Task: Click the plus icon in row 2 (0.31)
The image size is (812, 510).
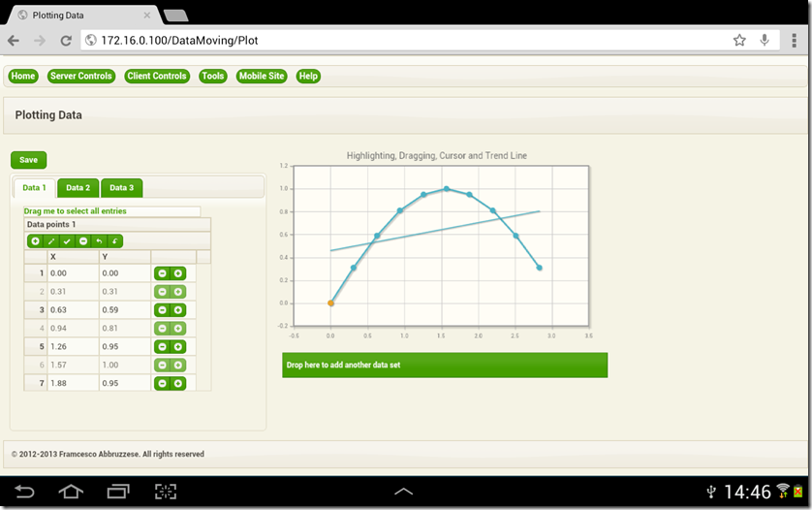Action: point(178,292)
